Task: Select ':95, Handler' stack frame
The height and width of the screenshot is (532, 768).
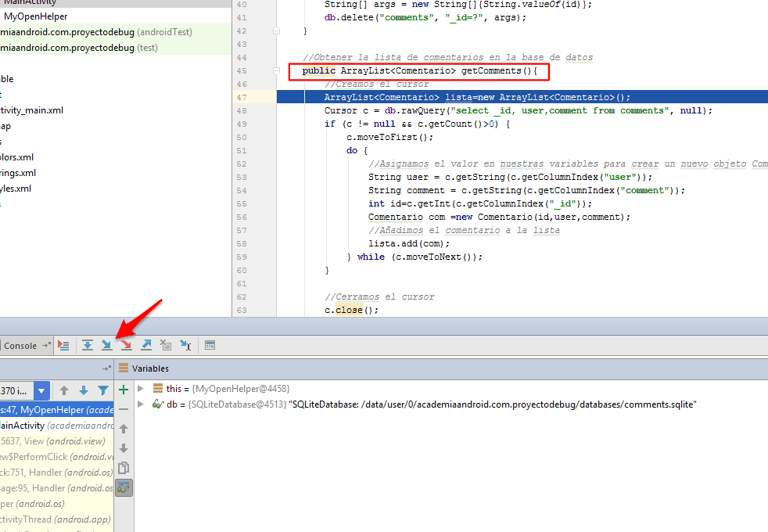Action: [x=57, y=488]
